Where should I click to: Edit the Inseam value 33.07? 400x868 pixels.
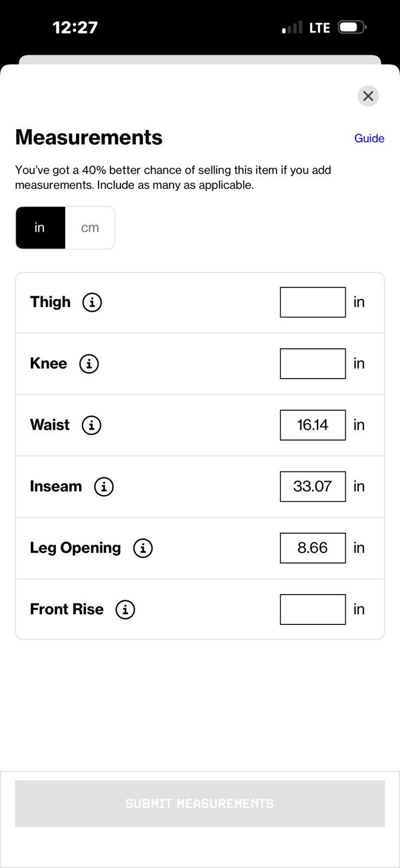pos(313,487)
